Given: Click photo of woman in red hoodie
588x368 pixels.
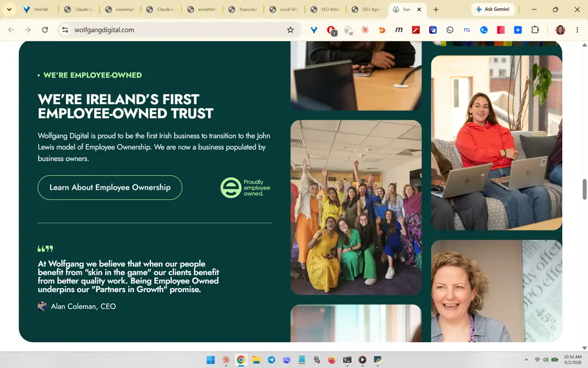Looking at the screenshot, I should coord(496,142).
